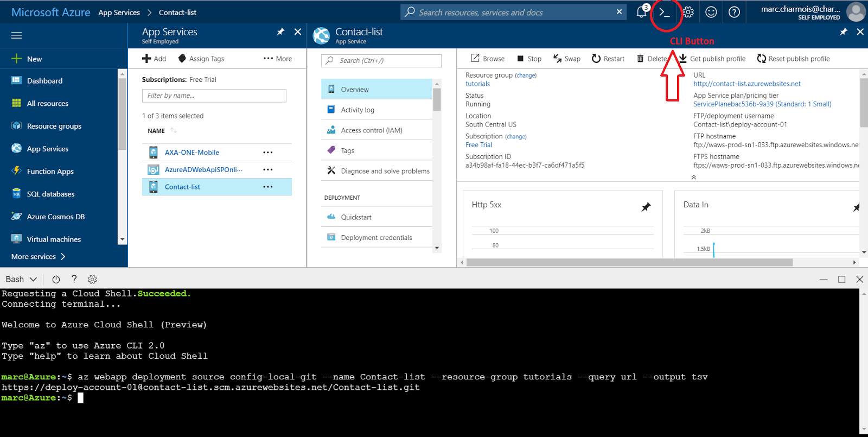Open Access control (IAM)
This screenshot has width=868, height=437.
tap(376, 130)
